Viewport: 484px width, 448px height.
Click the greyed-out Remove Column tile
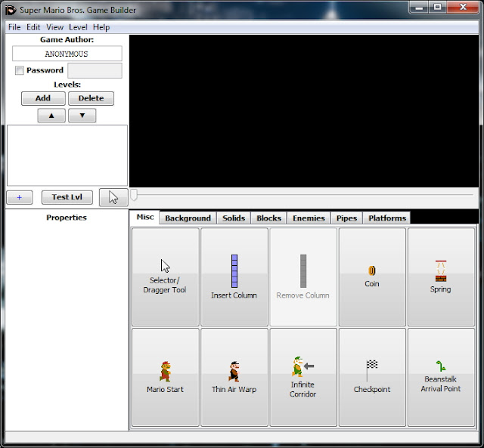[303, 277]
